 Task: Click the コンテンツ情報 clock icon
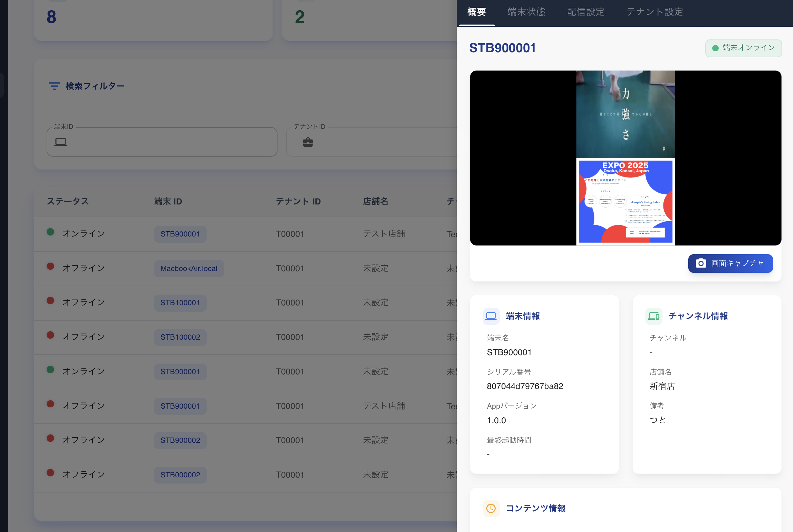coord(491,508)
